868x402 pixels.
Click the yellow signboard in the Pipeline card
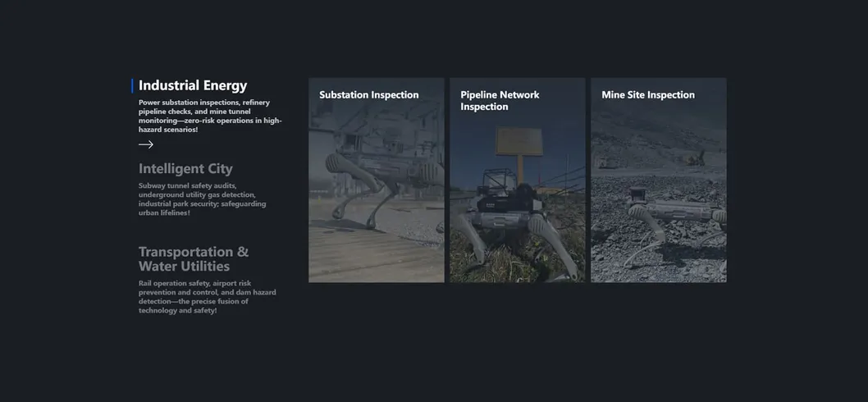519,142
